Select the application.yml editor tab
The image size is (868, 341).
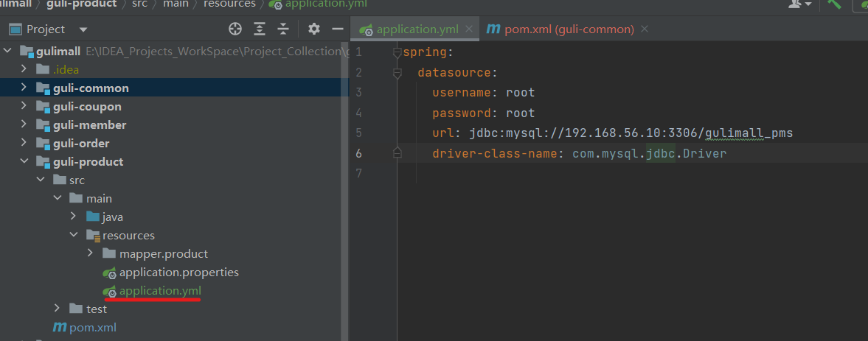click(417, 29)
